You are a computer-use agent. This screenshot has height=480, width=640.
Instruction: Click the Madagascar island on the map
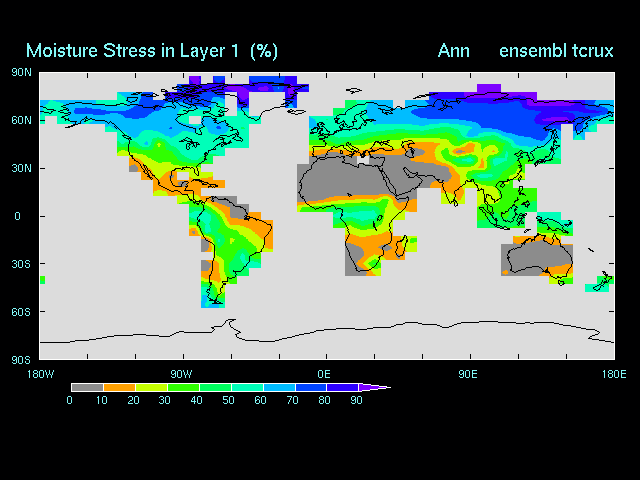point(400,244)
